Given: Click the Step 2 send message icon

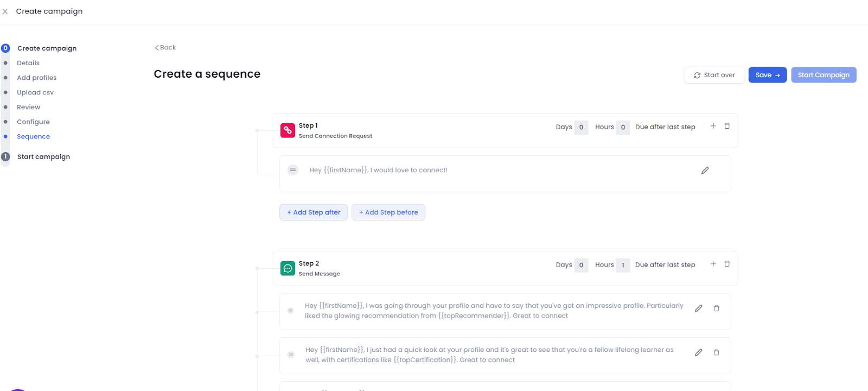Looking at the screenshot, I should [288, 268].
